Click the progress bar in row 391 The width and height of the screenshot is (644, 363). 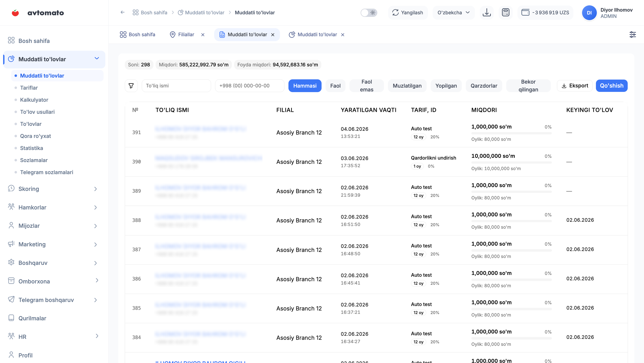coord(511,133)
